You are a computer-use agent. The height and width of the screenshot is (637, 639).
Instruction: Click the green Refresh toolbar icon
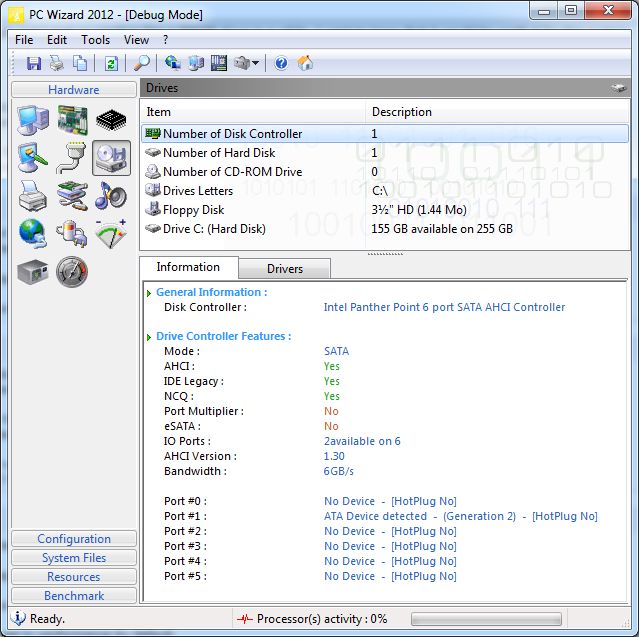pyautogui.click(x=111, y=63)
